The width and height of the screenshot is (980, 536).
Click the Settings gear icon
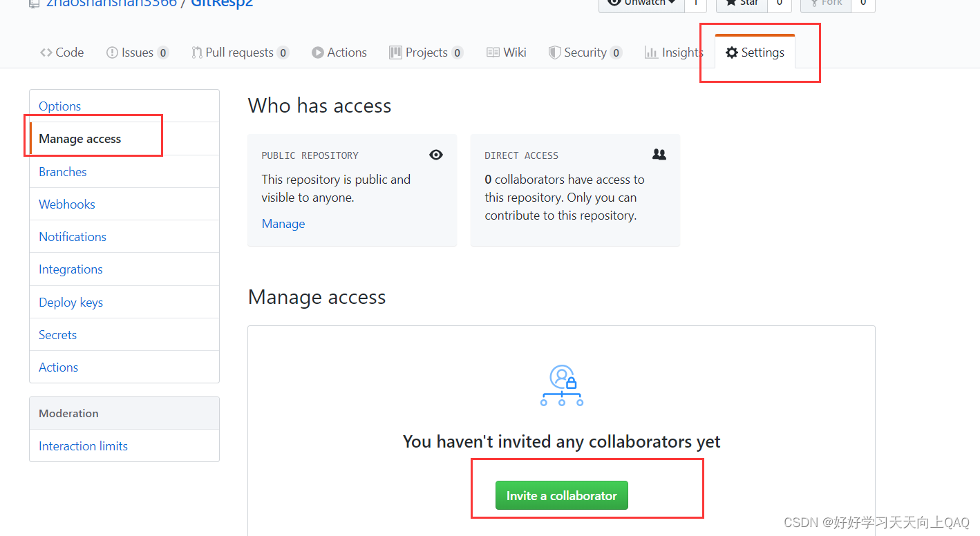(732, 52)
